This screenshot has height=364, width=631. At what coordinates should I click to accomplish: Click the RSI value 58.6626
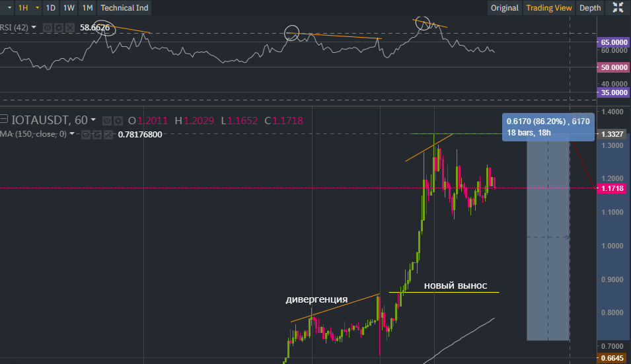94,27
